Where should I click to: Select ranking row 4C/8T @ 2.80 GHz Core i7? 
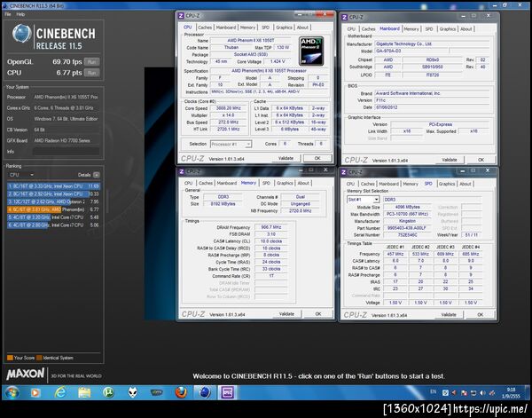pyautogui.click(x=53, y=225)
